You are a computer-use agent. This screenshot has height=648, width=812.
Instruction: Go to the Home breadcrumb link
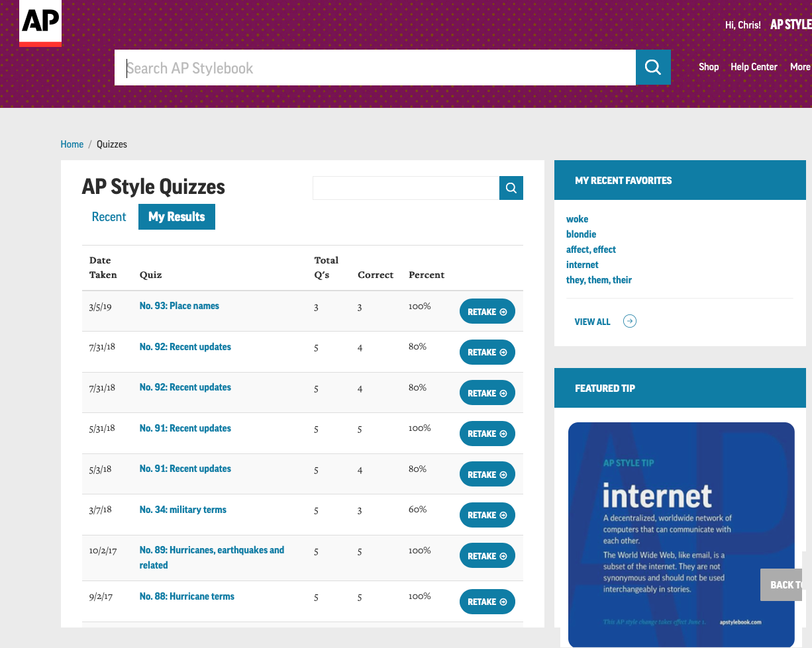(72, 144)
